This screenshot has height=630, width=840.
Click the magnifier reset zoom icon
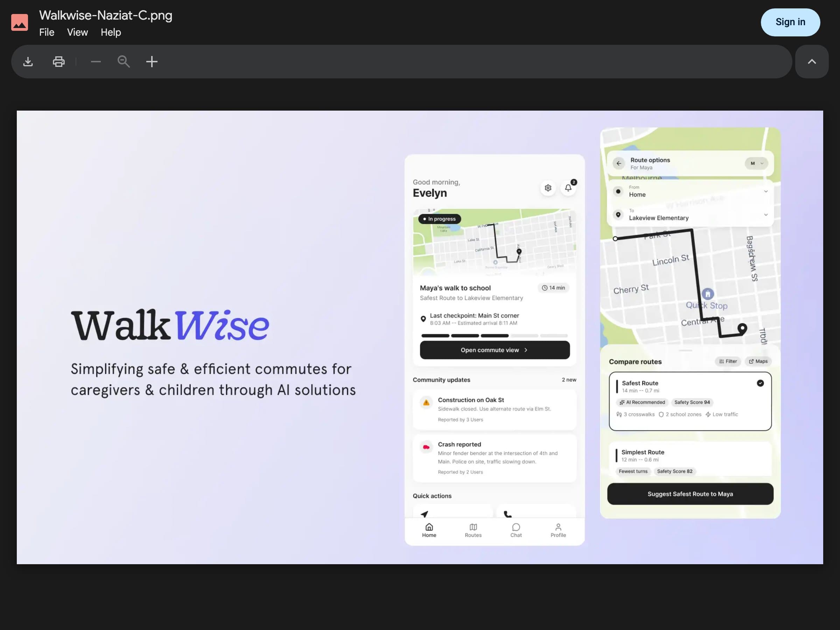[124, 62]
